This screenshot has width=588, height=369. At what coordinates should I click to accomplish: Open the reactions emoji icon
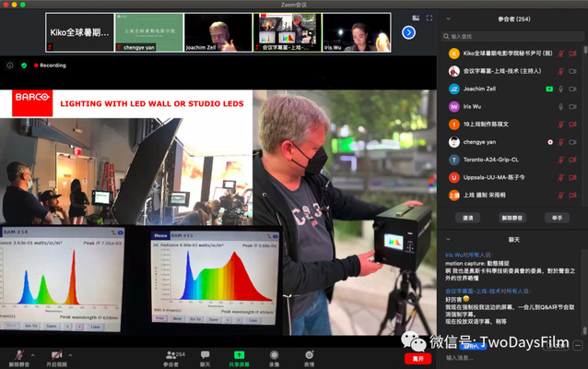tap(309, 354)
